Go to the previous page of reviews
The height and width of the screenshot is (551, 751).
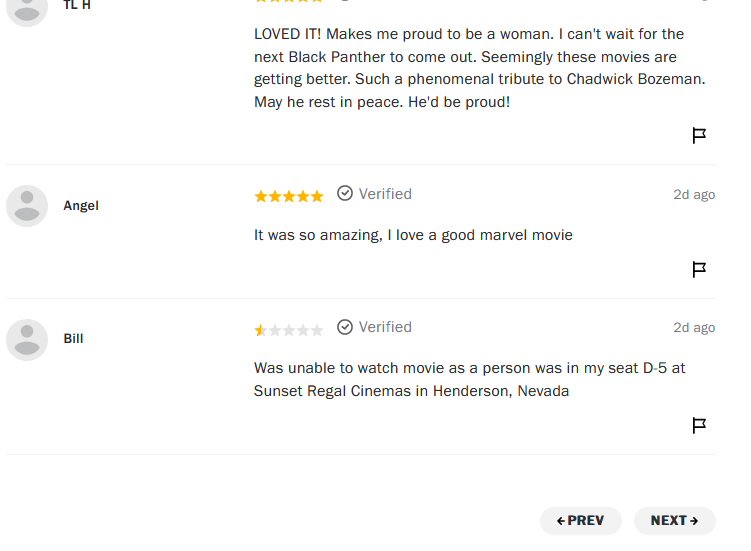pyautogui.click(x=580, y=521)
